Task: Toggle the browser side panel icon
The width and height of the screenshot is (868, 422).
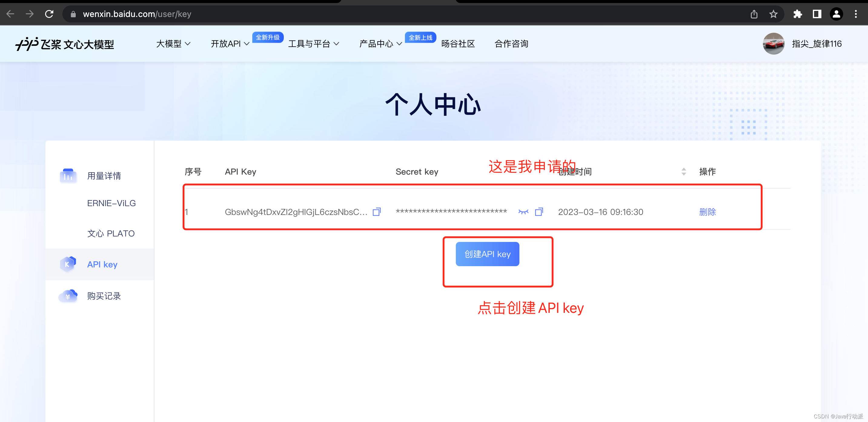Action: tap(817, 14)
